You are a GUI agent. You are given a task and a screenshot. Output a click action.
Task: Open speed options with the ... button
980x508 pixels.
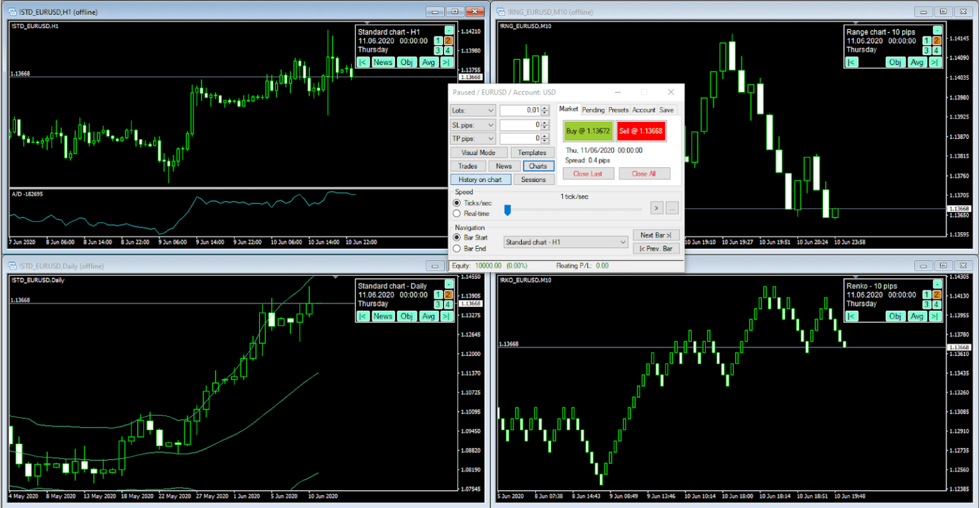[672, 208]
